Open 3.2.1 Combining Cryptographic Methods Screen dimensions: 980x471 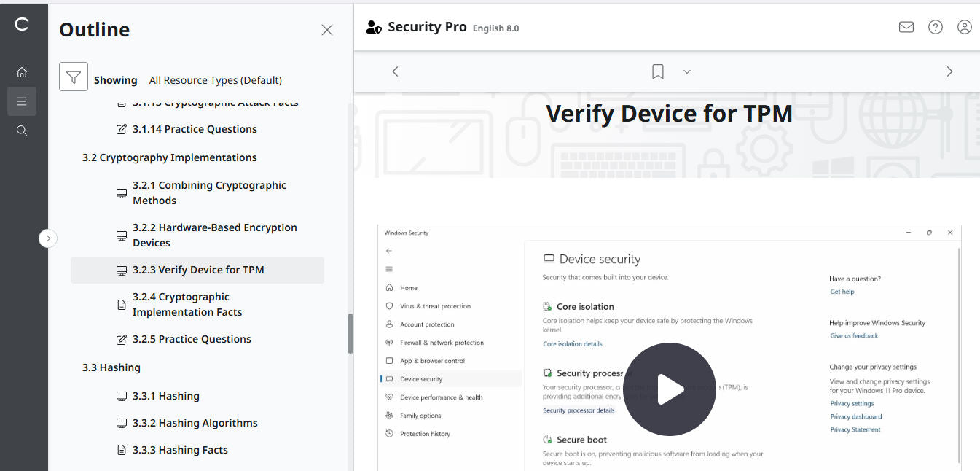click(x=209, y=192)
